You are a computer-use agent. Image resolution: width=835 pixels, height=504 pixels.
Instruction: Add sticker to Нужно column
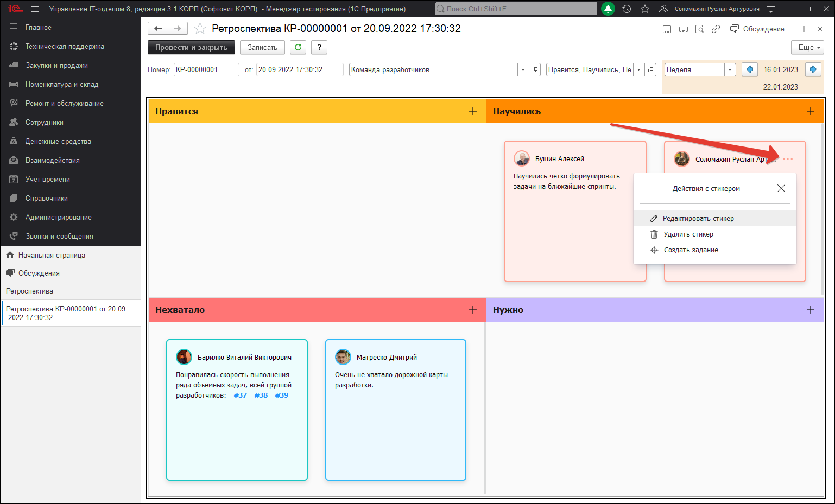[810, 310]
